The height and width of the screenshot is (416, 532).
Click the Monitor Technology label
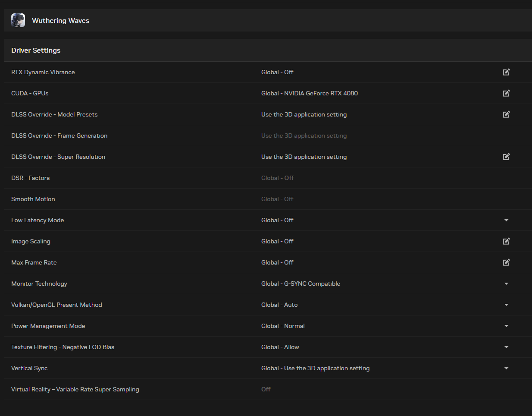pos(39,284)
